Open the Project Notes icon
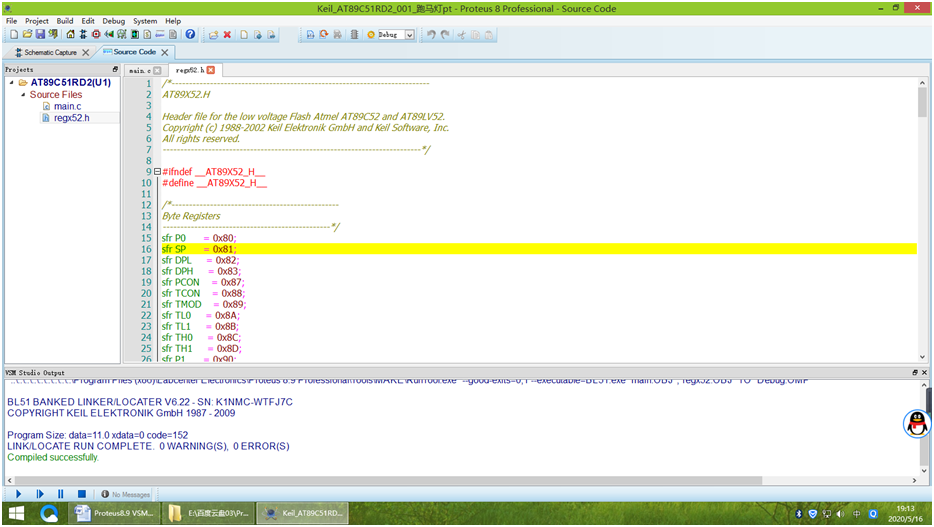This screenshot has width=934, height=527. click(x=173, y=35)
